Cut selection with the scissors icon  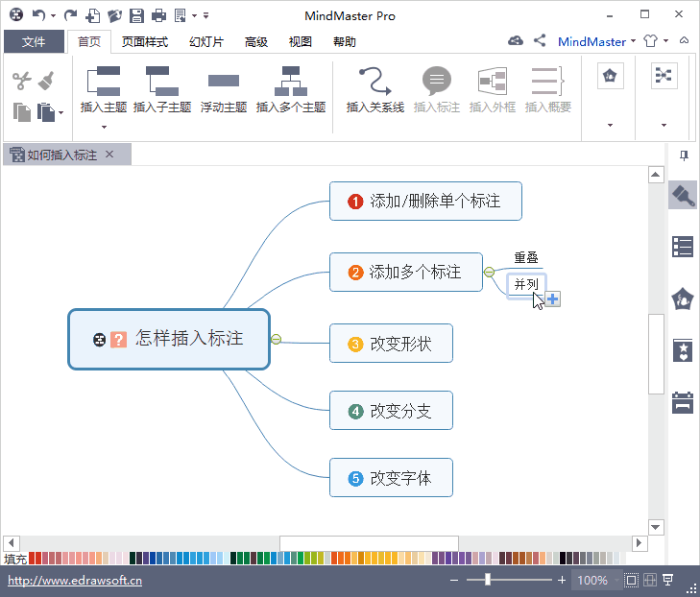click(22, 81)
